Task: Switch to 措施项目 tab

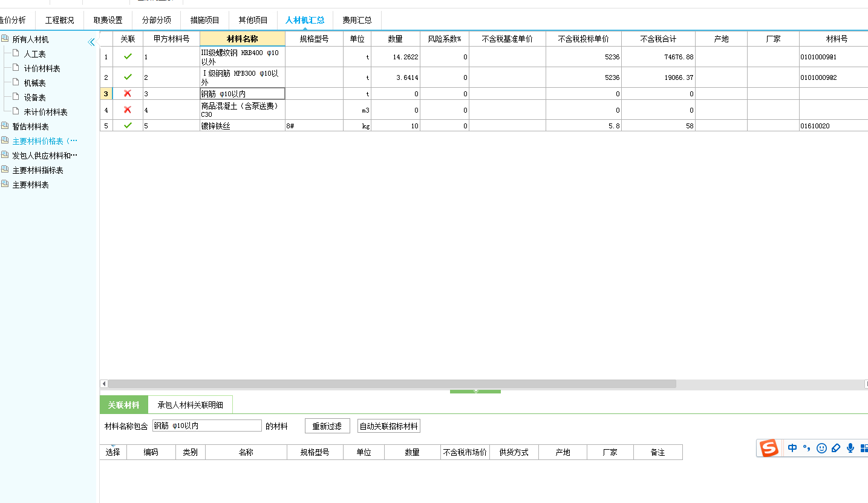Action: (204, 20)
